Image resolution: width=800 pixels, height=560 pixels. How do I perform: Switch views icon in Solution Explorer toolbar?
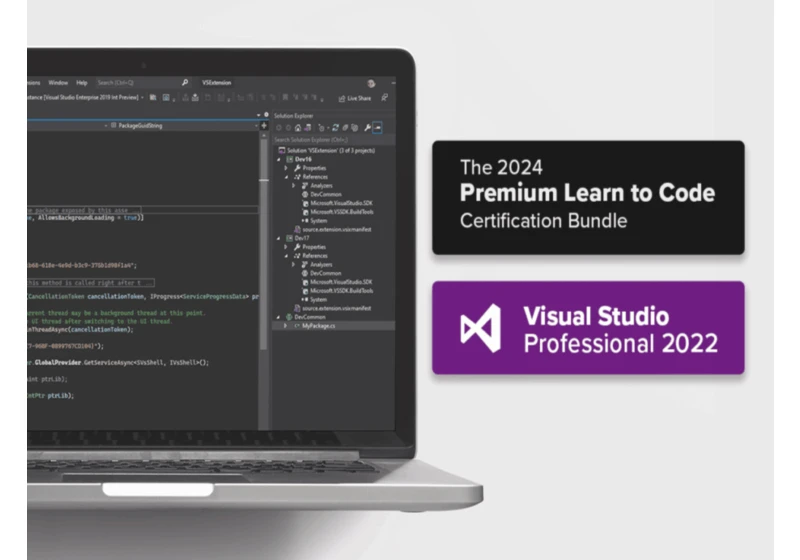pyautogui.click(x=308, y=128)
